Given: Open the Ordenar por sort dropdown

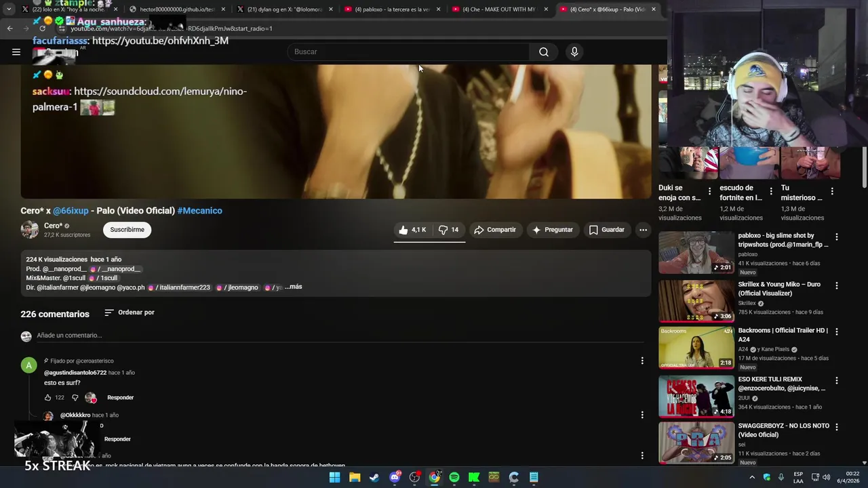Looking at the screenshot, I should coord(130,312).
